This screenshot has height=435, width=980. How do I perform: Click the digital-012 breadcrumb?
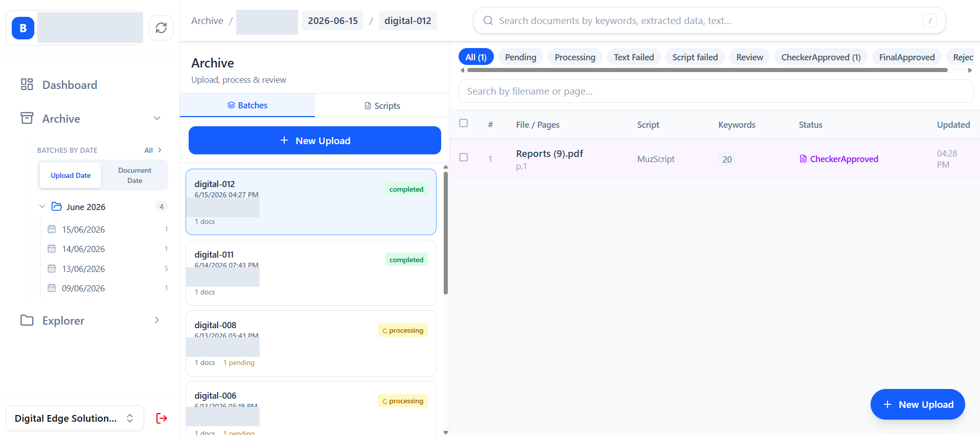[408, 20]
